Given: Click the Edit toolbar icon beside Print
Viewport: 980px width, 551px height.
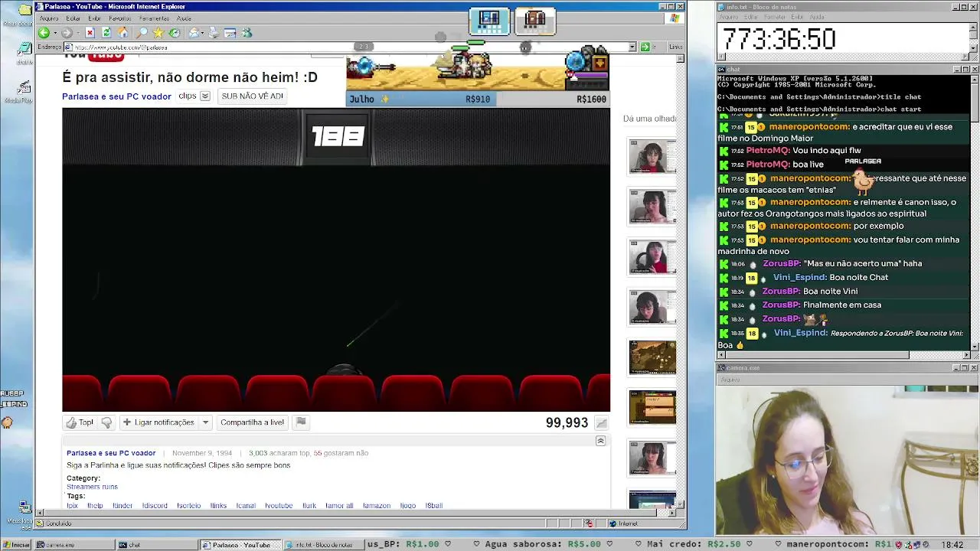Looking at the screenshot, I should 230,33.
